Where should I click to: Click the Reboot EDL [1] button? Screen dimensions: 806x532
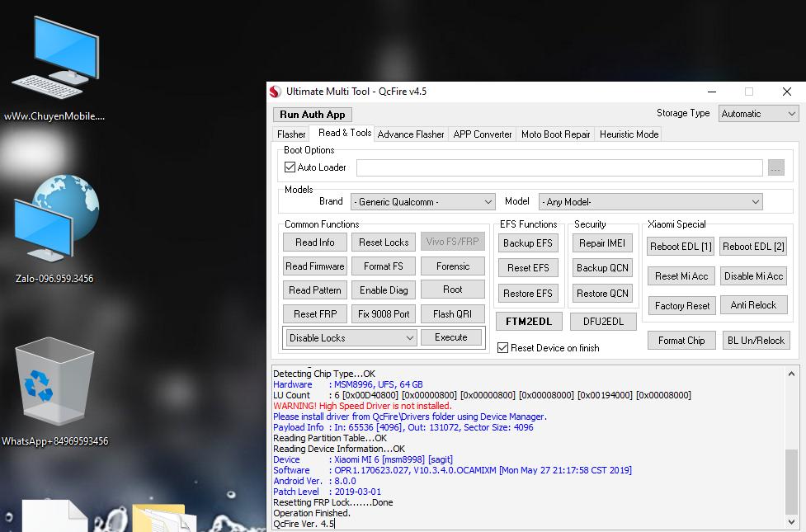(x=681, y=247)
